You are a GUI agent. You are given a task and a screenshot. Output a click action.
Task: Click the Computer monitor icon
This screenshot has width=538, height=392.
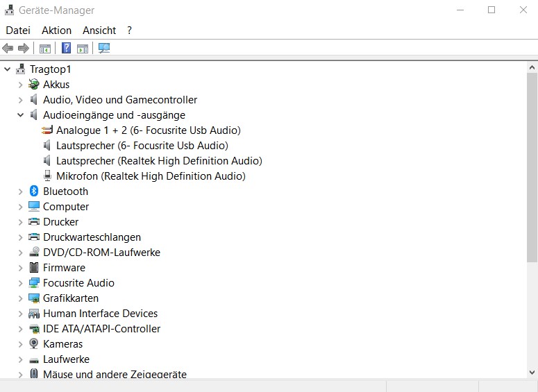point(34,206)
